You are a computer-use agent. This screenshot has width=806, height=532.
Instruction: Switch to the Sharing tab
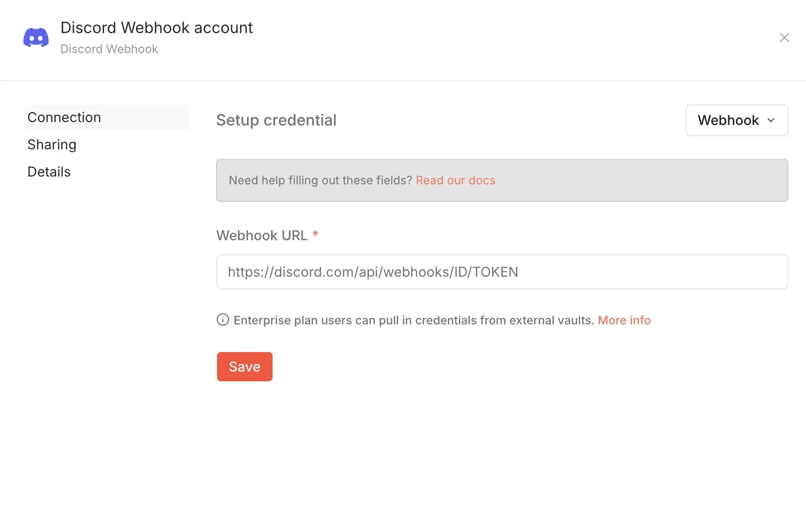click(52, 144)
